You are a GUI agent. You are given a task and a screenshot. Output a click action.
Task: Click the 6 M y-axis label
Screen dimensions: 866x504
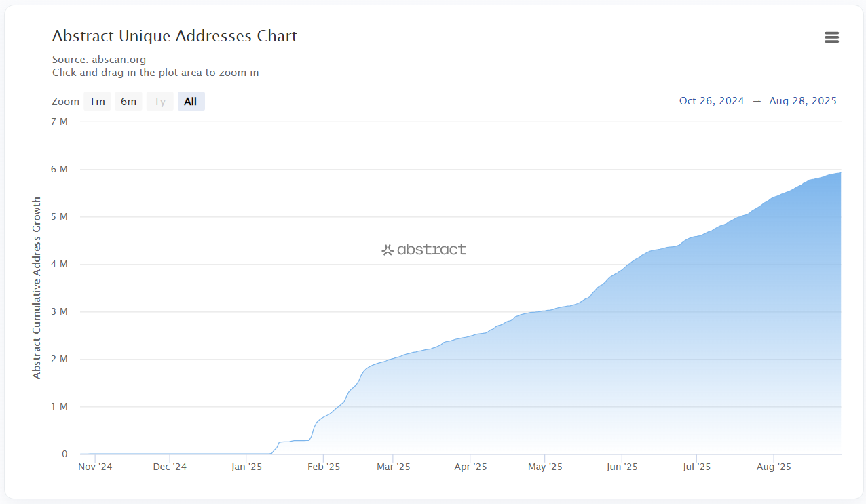[60, 169]
